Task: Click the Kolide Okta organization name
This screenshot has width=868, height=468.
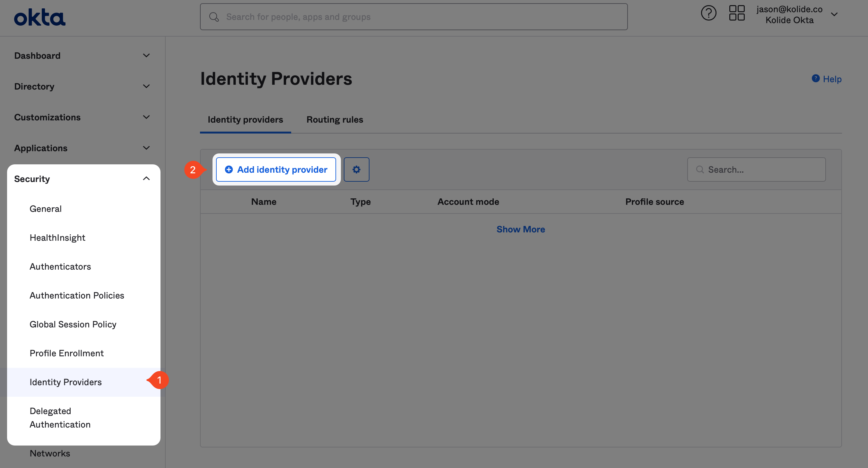Action: coord(789,20)
